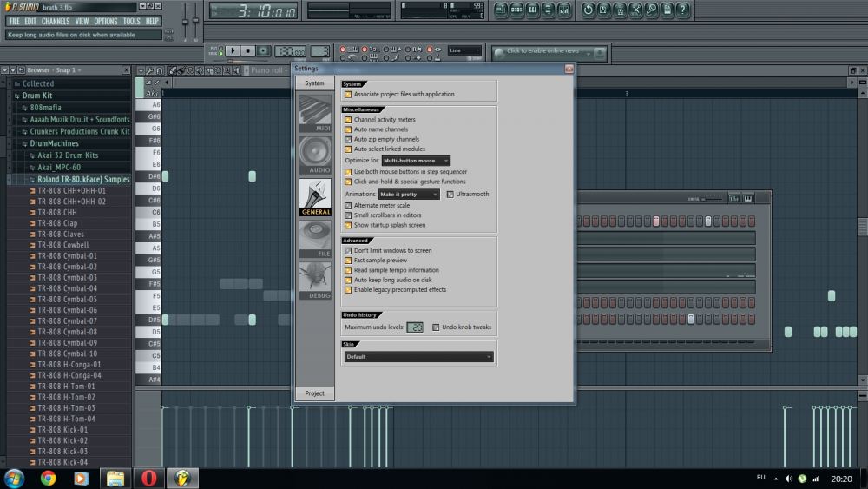Switch to the Project tab in Settings
This screenshot has height=489, width=868.
coord(314,393)
